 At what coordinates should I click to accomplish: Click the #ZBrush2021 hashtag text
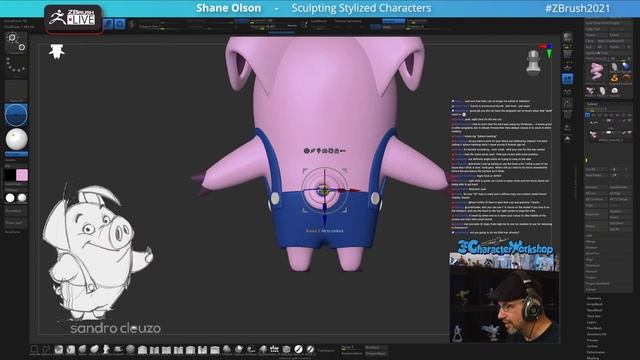578,8
